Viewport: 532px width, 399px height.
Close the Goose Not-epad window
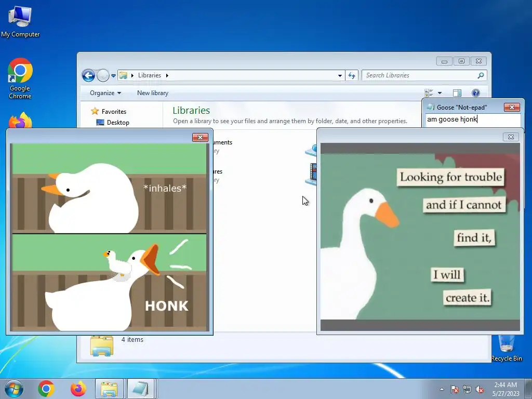(512, 107)
